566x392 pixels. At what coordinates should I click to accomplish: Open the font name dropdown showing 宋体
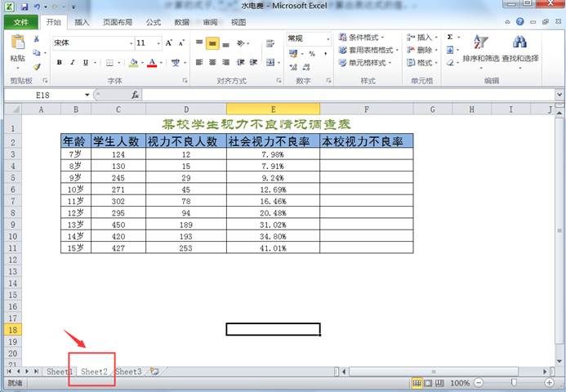click(x=125, y=42)
